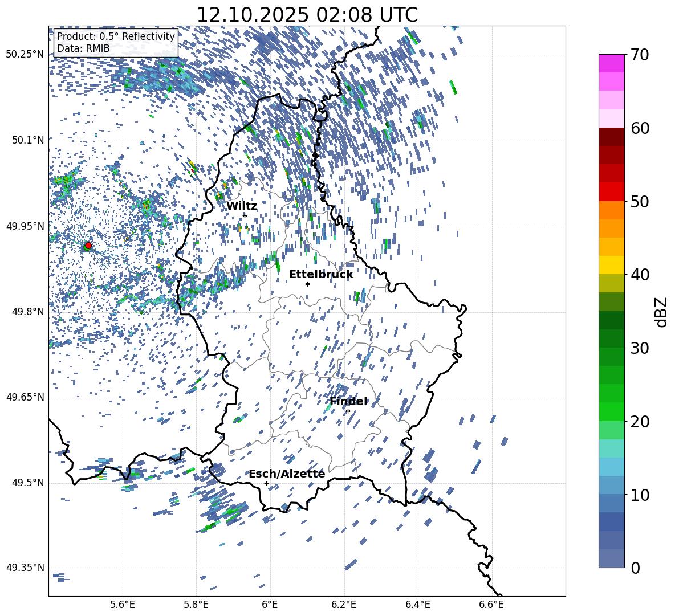This screenshot has height=616, width=675.
Task: Click the Wiltz city label
Action: click(242, 206)
